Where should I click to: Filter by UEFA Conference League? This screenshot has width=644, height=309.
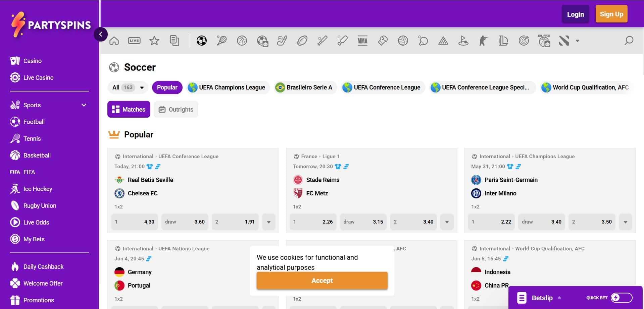[383, 87]
